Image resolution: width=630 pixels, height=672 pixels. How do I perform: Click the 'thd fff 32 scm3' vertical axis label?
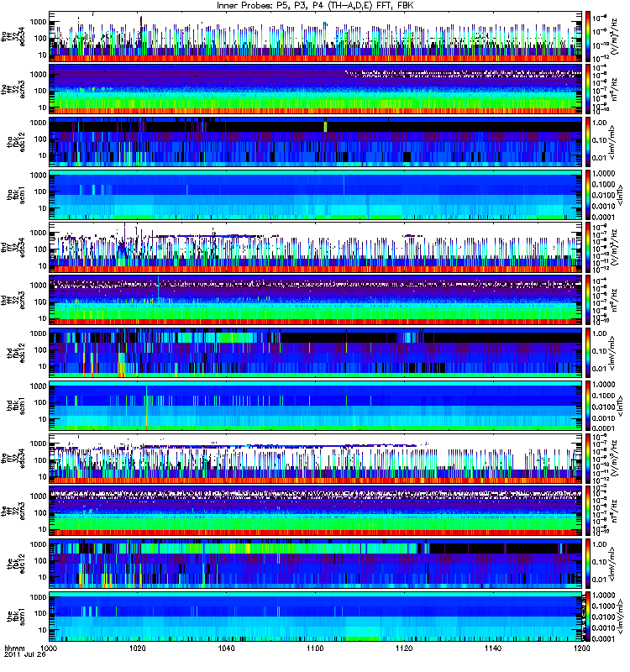coord(13,301)
